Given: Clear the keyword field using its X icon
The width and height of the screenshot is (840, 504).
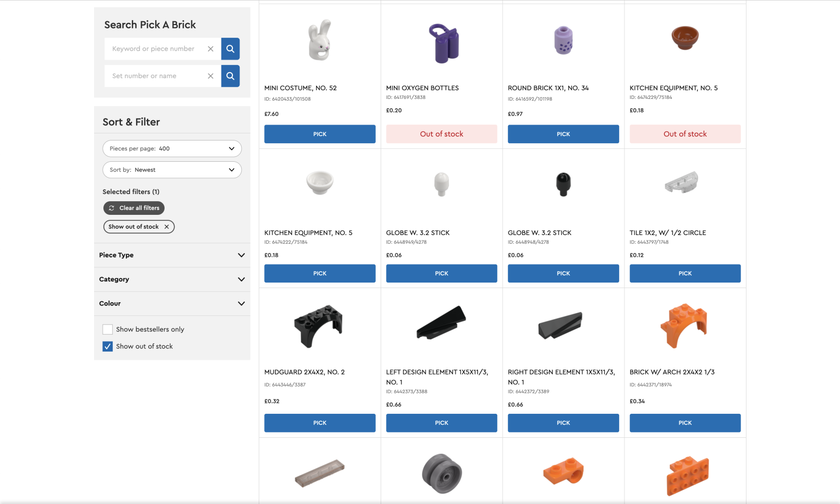Looking at the screenshot, I should [211, 49].
